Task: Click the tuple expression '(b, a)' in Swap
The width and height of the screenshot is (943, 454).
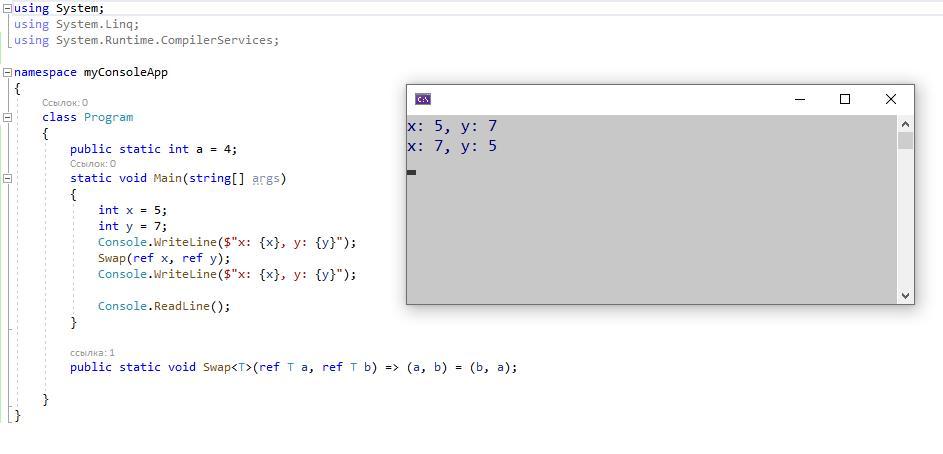Action: click(490, 367)
